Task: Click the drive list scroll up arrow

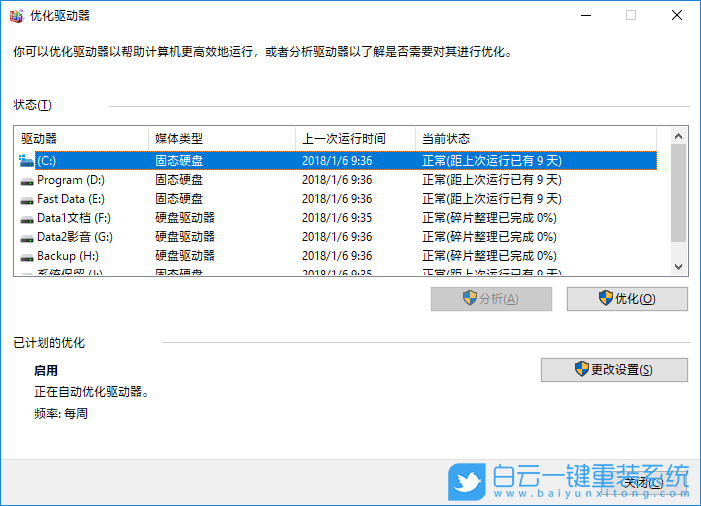Action: (x=678, y=136)
